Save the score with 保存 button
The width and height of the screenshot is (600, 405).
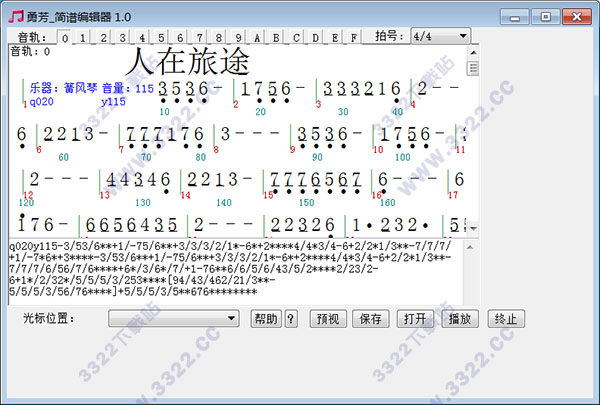[370, 319]
